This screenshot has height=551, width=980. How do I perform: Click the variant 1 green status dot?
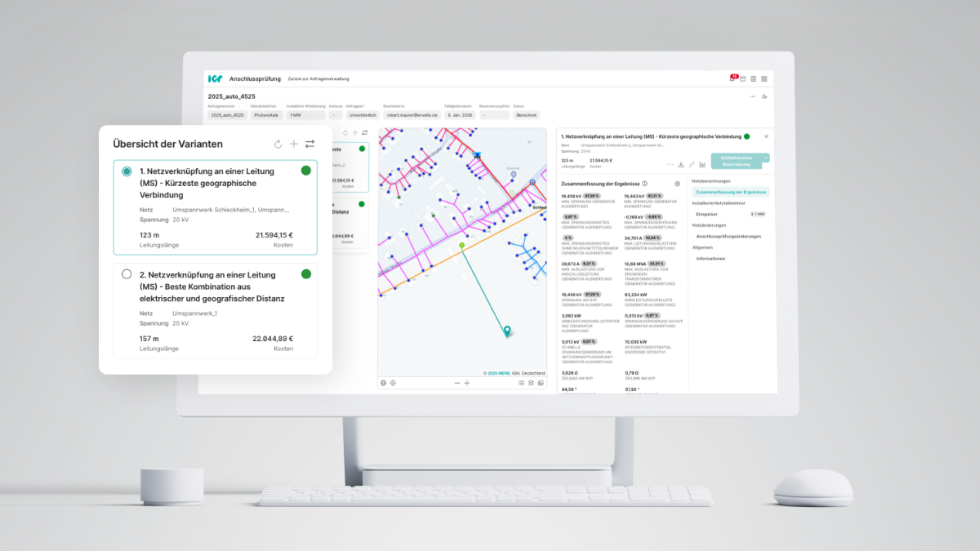pyautogui.click(x=306, y=171)
